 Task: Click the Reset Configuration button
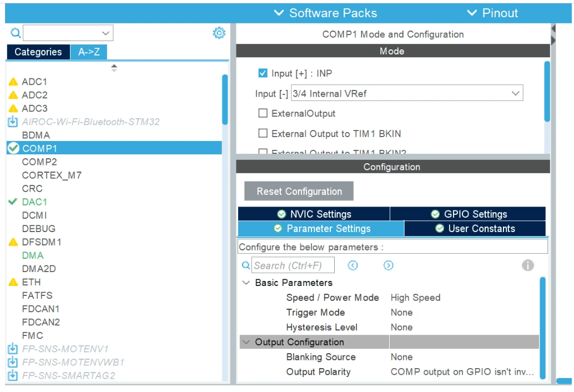click(299, 192)
